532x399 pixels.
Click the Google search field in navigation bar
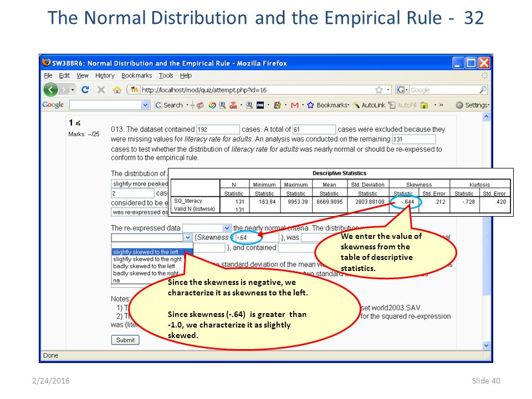click(x=443, y=90)
